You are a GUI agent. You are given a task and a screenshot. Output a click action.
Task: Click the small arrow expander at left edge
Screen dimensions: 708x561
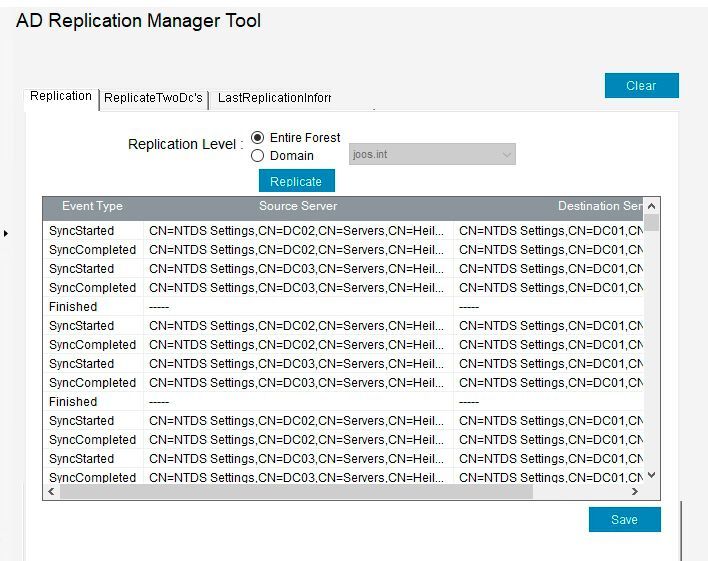[x=5, y=234]
